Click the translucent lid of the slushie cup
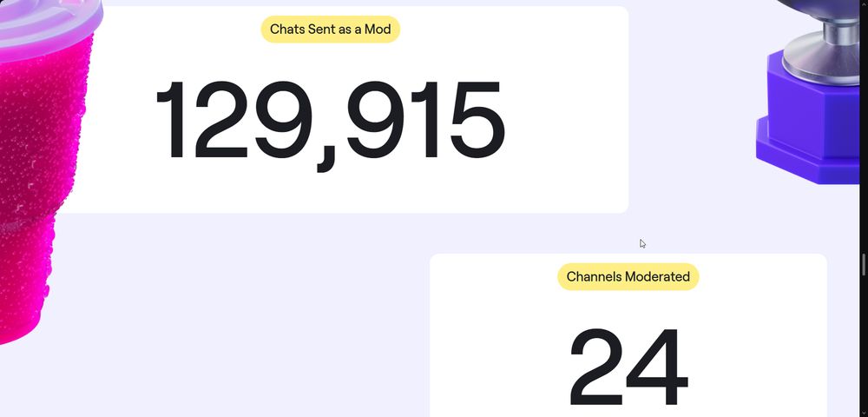The height and width of the screenshot is (417, 868). pos(51,22)
